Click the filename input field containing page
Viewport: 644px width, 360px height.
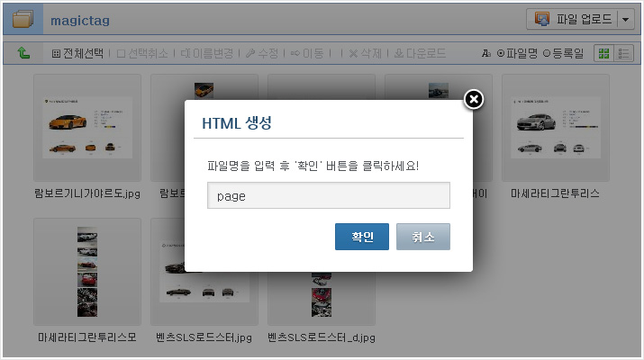click(x=329, y=195)
